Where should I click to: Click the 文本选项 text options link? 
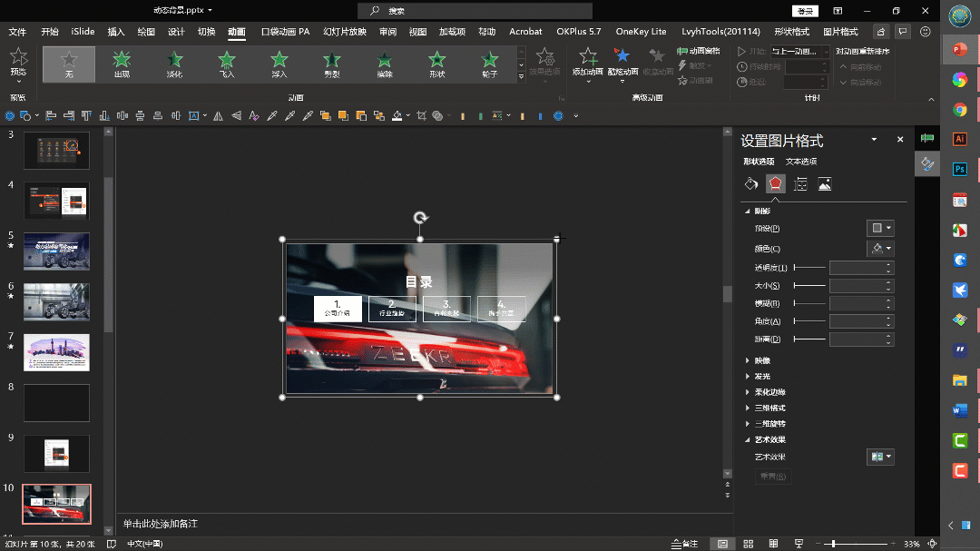point(800,162)
